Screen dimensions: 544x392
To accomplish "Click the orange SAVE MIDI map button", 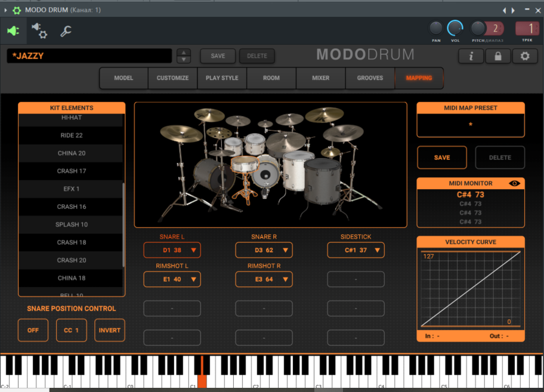I will coord(442,158).
